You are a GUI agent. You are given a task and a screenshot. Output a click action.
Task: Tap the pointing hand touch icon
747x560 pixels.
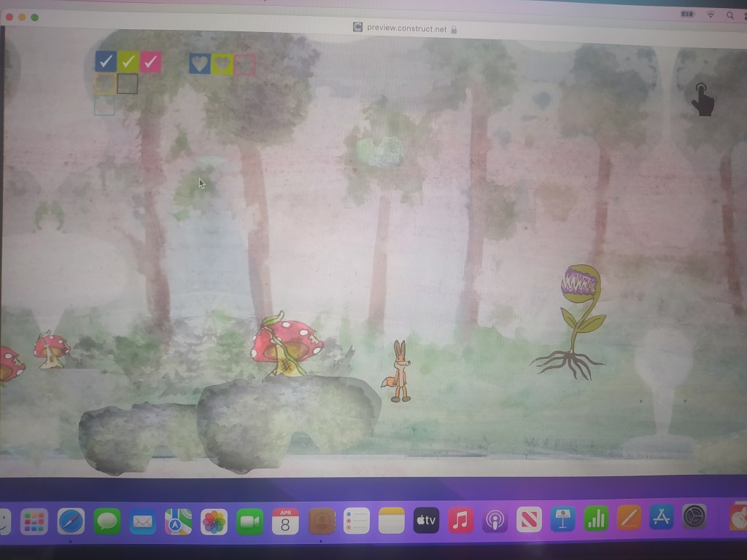(703, 100)
